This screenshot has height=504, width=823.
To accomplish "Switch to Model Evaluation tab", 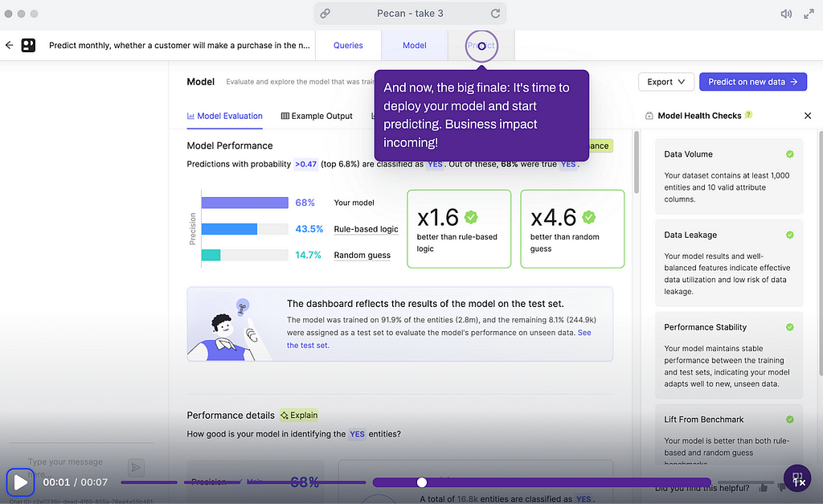I will pyautogui.click(x=225, y=116).
